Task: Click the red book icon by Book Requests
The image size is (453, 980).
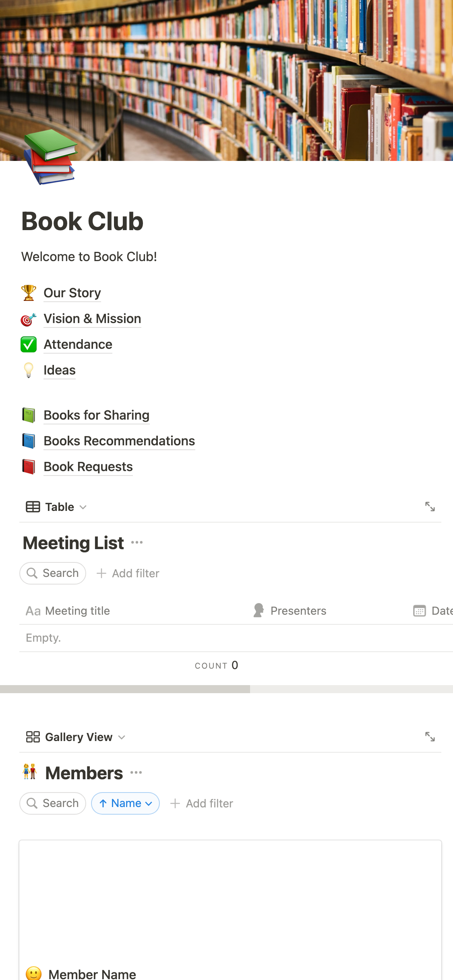Action: pyautogui.click(x=29, y=467)
